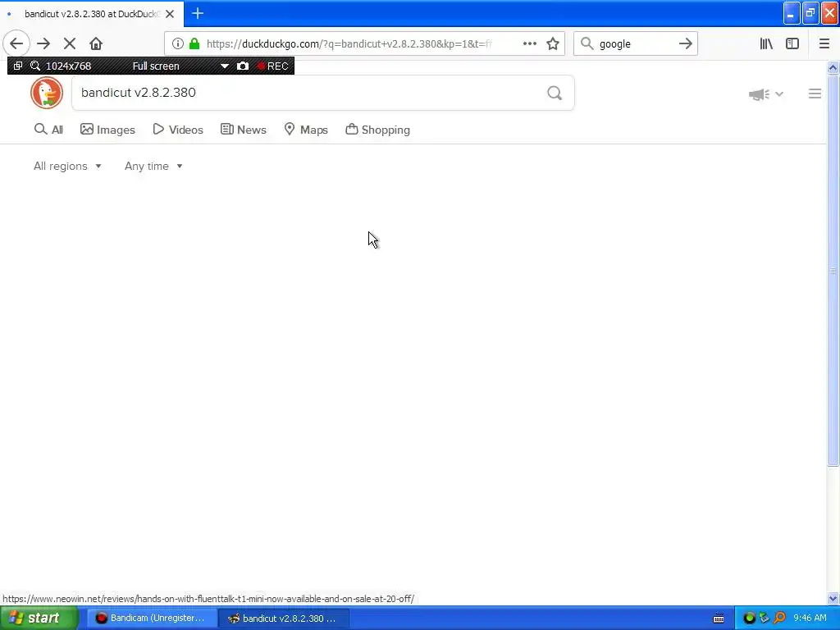The image size is (840, 630).
Task: Select the bandicut v2.8.2.380 browser tab
Action: click(x=92, y=14)
